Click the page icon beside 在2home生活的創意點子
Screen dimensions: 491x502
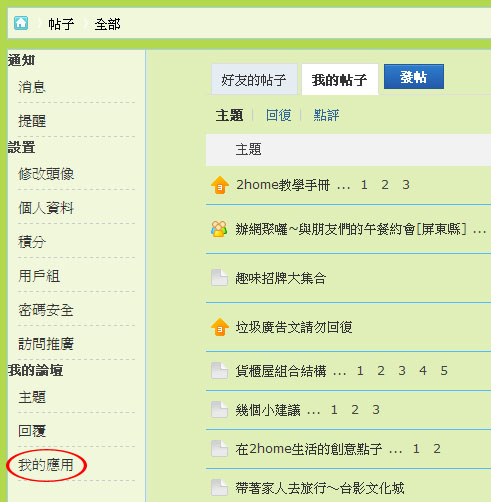219,449
